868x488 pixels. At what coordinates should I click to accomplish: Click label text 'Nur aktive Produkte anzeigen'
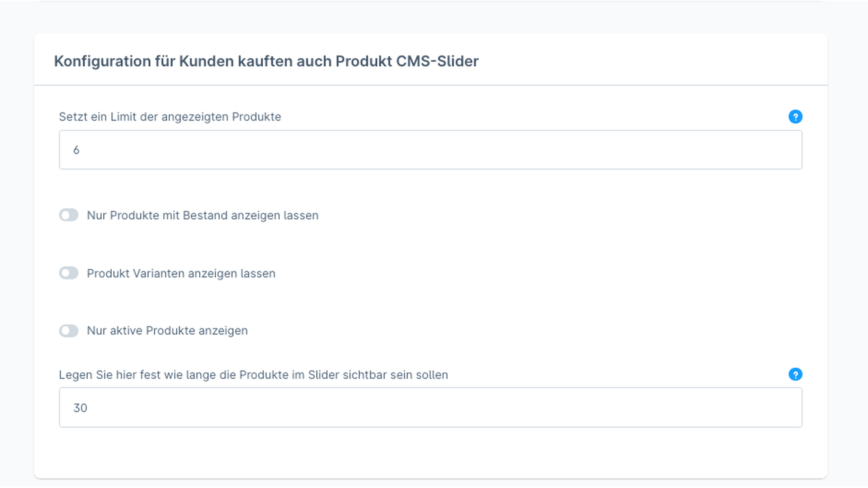tap(167, 331)
